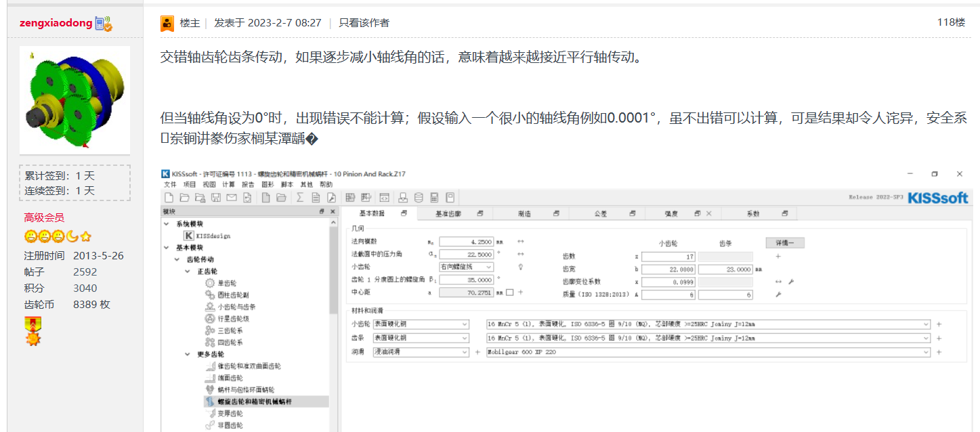Click the Open folder icon in KISSsoft toolbar
The image size is (980, 432).
pyautogui.click(x=184, y=198)
